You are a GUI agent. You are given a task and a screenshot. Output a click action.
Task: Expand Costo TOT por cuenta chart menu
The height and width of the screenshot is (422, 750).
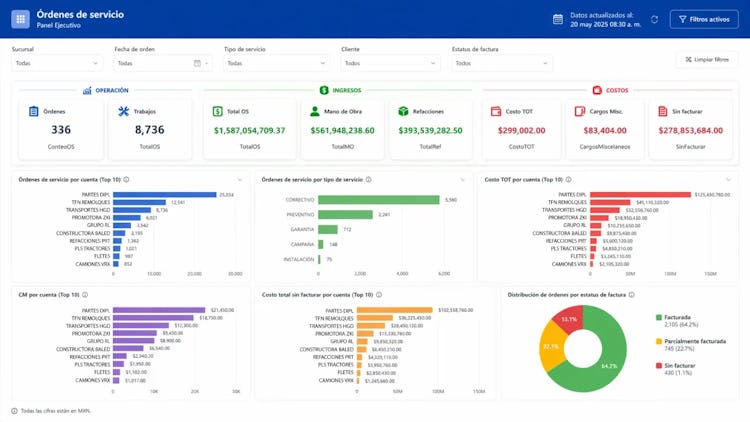(728, 180)
